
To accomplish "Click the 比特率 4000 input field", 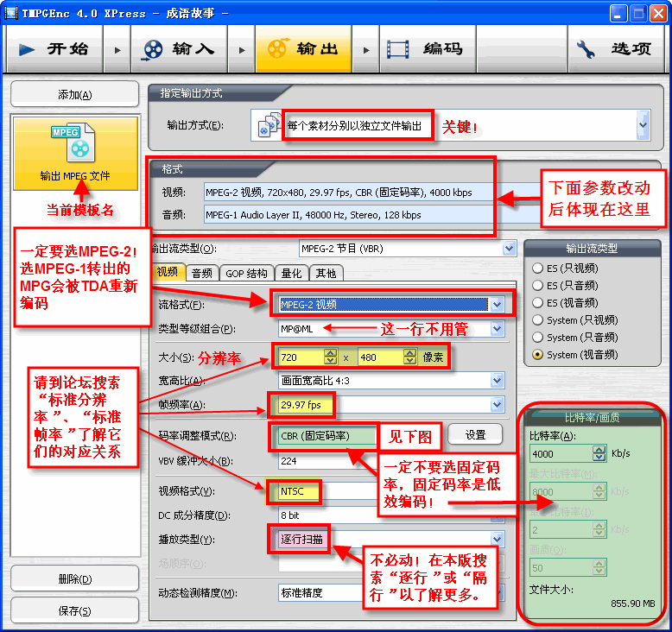I will click(561, 453).
